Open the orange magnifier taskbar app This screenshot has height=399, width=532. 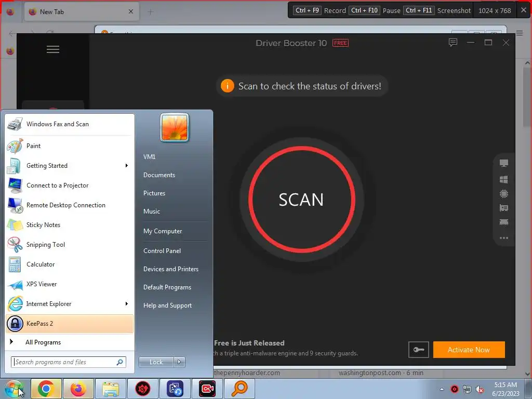[x=240, y=389]
